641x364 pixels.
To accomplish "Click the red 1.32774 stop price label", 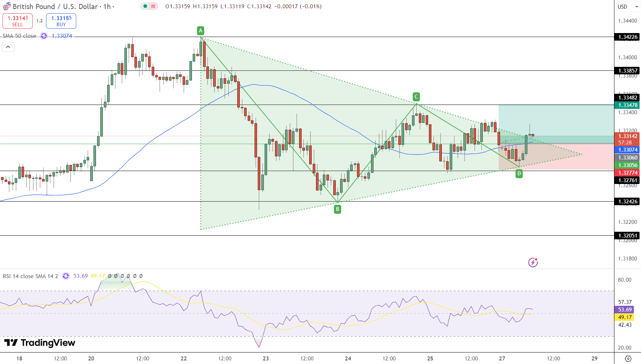I will coord(628,173).
